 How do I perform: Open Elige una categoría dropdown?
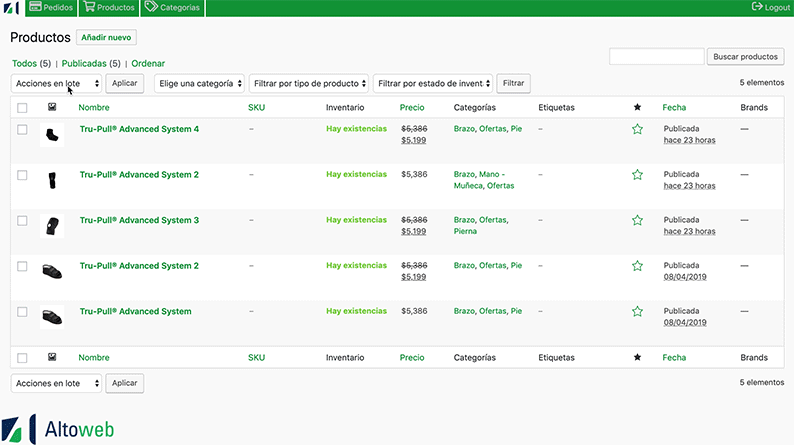coord(200,84)
